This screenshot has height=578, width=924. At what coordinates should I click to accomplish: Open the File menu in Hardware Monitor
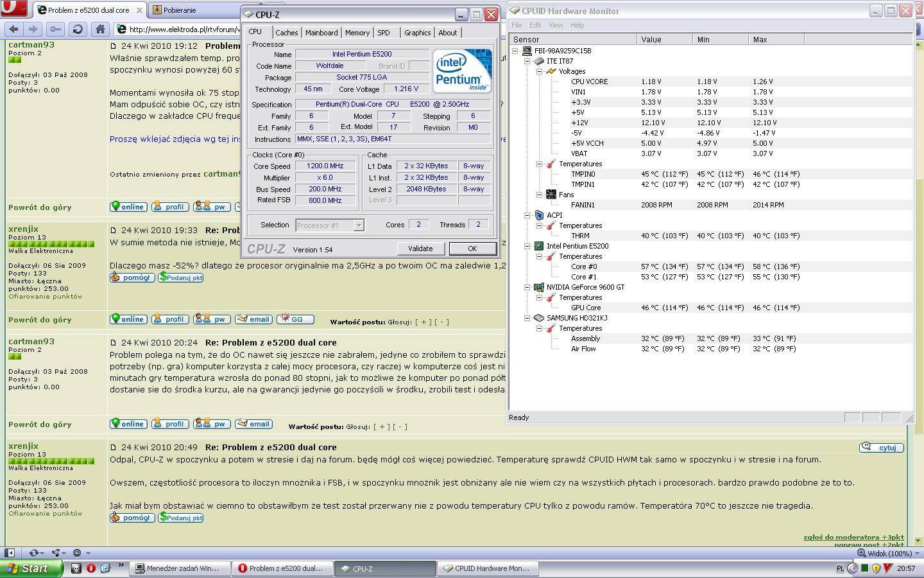(517, 25)
